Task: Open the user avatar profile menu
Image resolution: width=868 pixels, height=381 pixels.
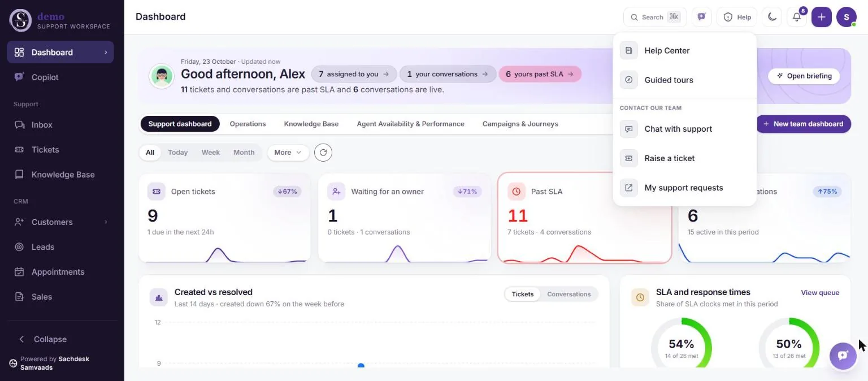Action: click(x=847, y=17)
